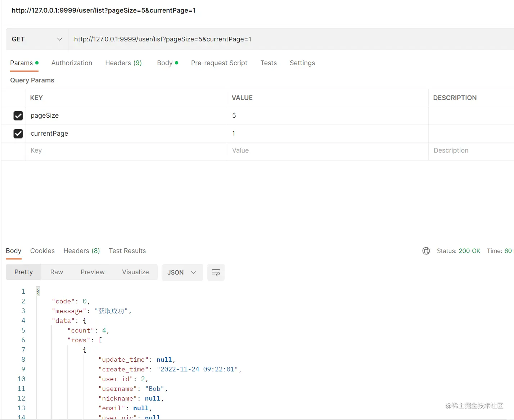Click the "username": "Bob" line
Screen dimensions: 514x420
[x=133, y=389]
